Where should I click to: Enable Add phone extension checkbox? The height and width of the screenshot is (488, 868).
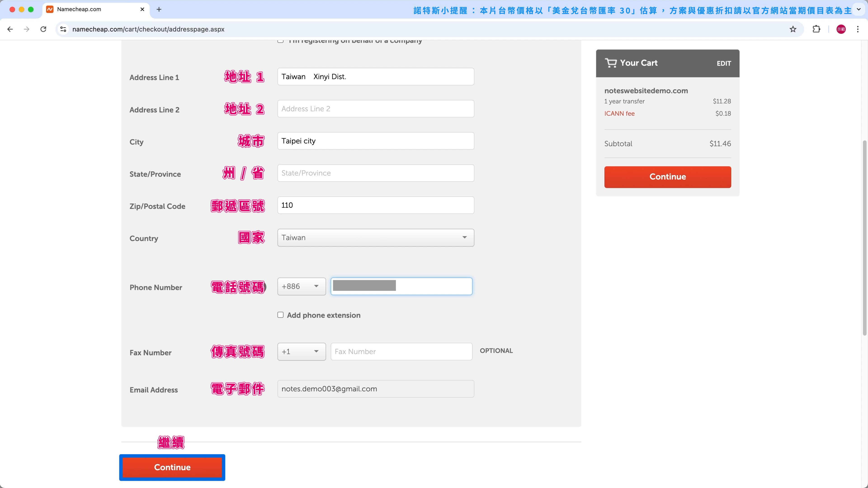pos(280,315)
